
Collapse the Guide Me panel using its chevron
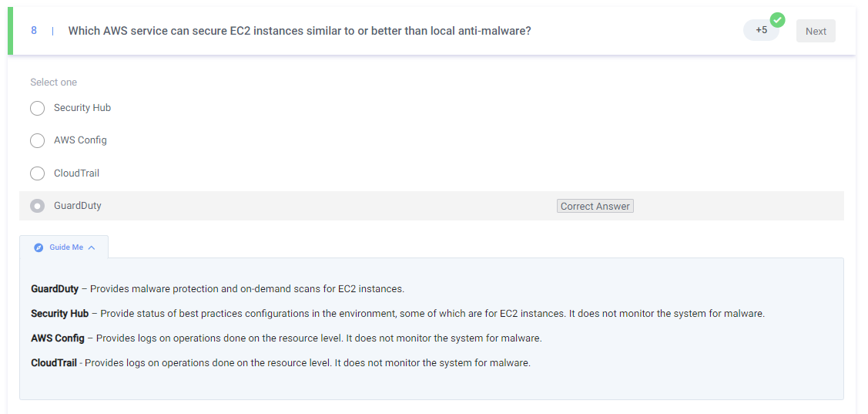[92, 247]
